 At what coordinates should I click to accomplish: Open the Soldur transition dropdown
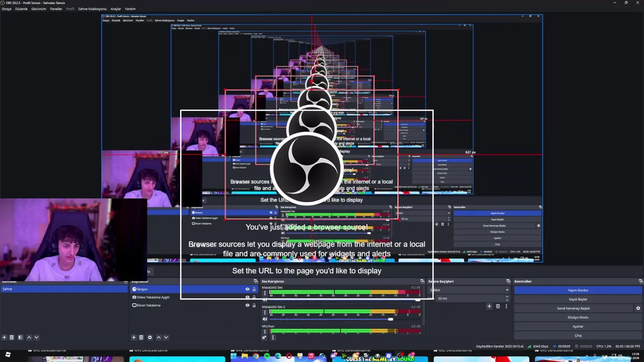468,290
